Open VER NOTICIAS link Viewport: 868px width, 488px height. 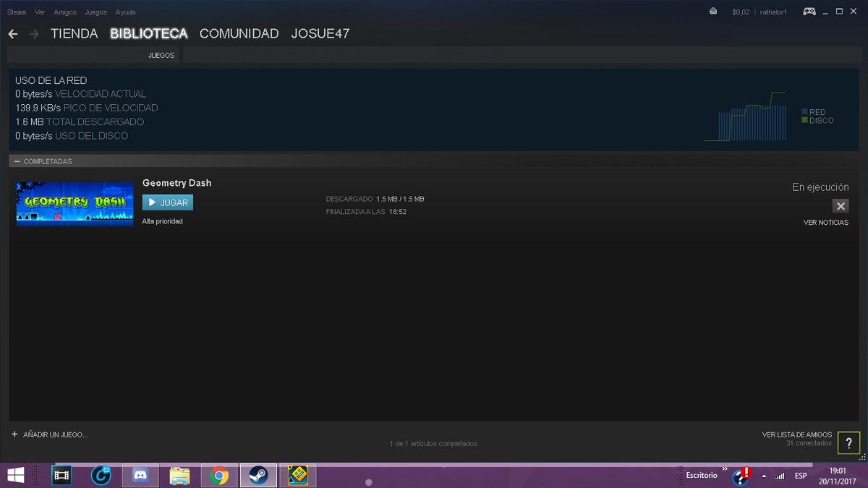(x=826, y=223)
